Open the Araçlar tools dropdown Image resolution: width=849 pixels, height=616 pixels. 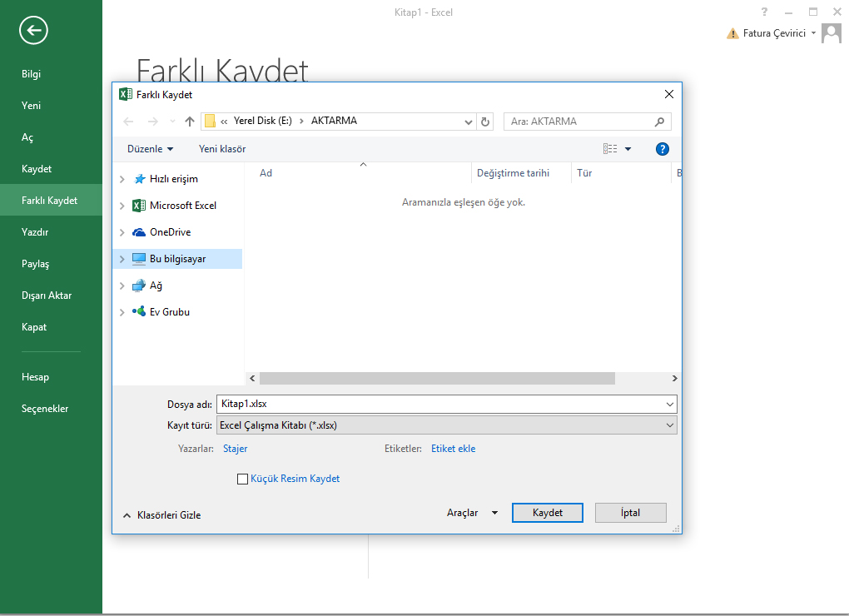pos(472,513)
